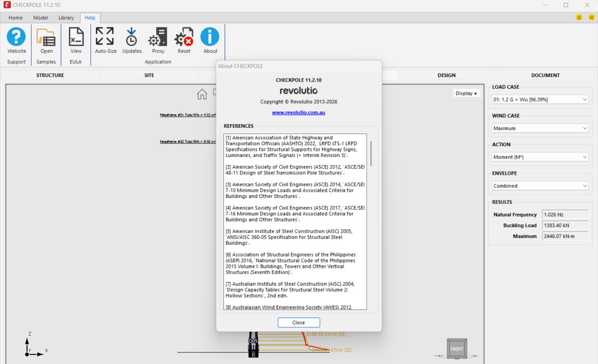
Task: Click the Open Samples folder icon
Action: tap(46, 37)
